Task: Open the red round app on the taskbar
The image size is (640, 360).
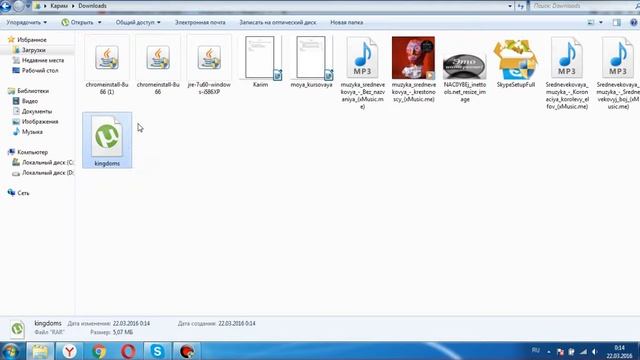Action: 187,351
